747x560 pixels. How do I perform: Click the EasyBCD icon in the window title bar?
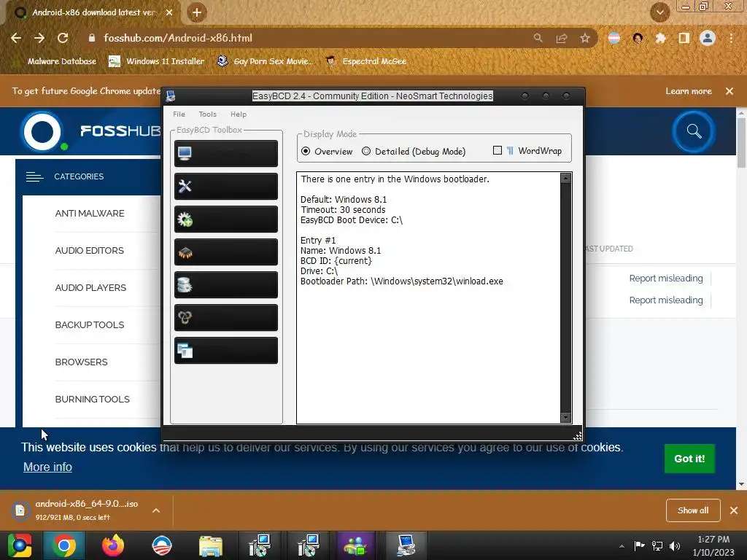point(171,96)
